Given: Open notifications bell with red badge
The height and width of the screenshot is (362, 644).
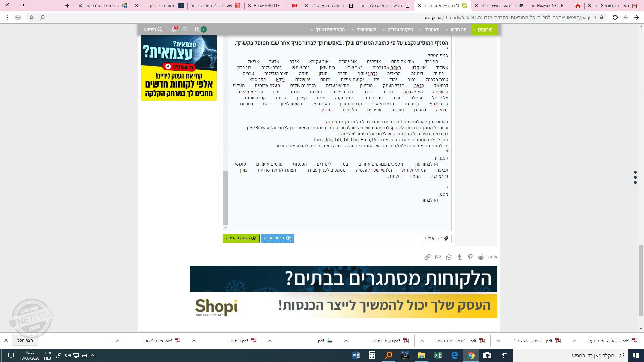Looking at the screenshot, I should point(174,29).
